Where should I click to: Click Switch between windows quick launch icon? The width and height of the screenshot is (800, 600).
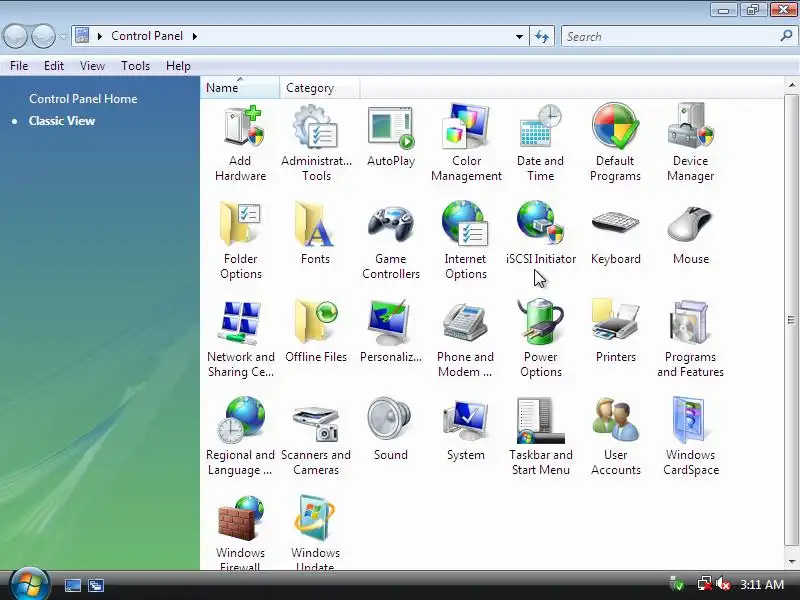(x=96, y=585)
